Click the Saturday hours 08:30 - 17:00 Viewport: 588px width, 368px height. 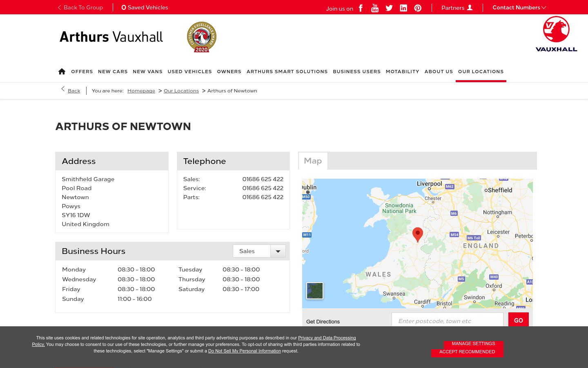coord(241,289)
